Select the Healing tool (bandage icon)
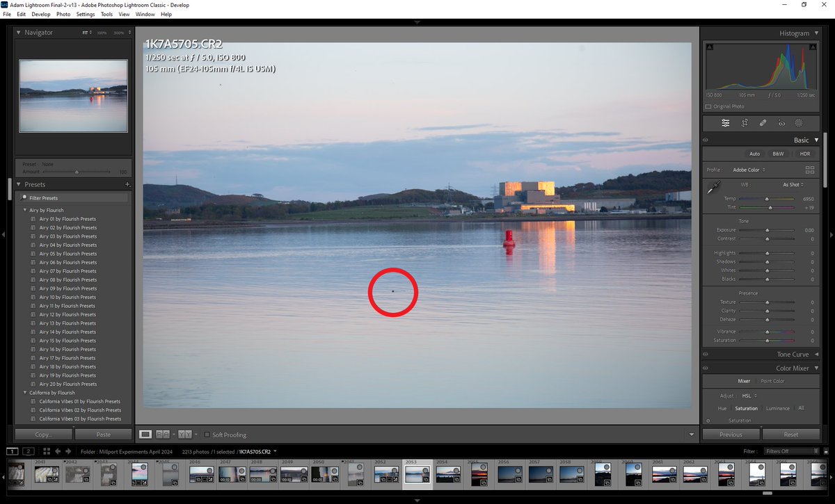Viewport: 835px width, 504px height. click(x=763, y=123)
